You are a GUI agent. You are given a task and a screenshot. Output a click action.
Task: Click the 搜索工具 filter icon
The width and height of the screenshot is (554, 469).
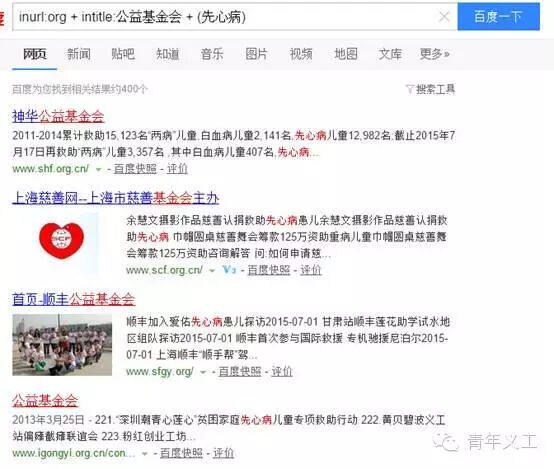click(410, 89)
